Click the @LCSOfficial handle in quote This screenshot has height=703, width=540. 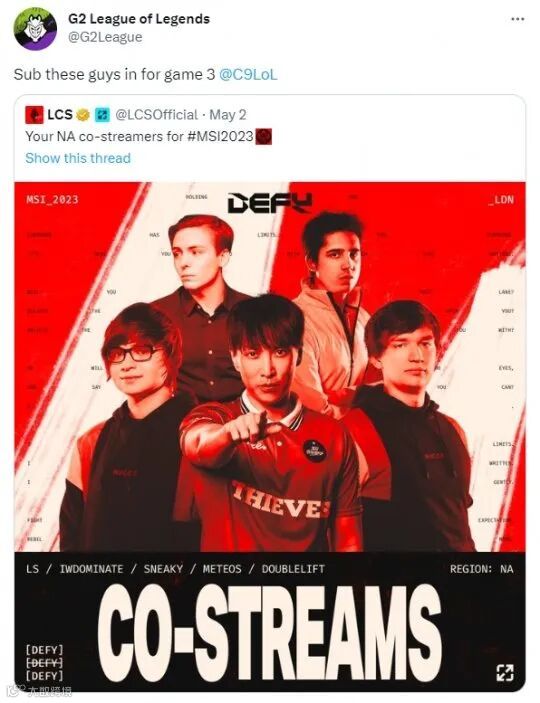click(157, 115)
